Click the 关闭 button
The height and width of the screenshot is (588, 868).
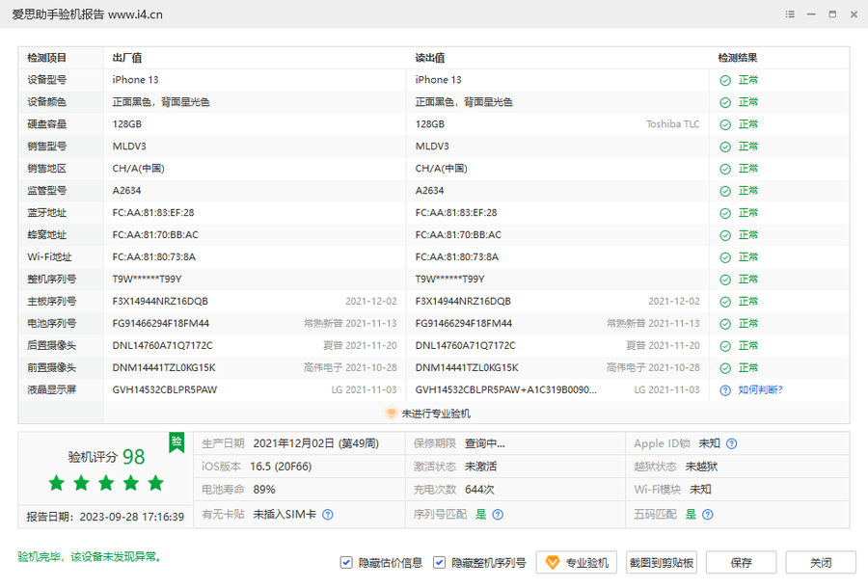click(x=821, y=563)
